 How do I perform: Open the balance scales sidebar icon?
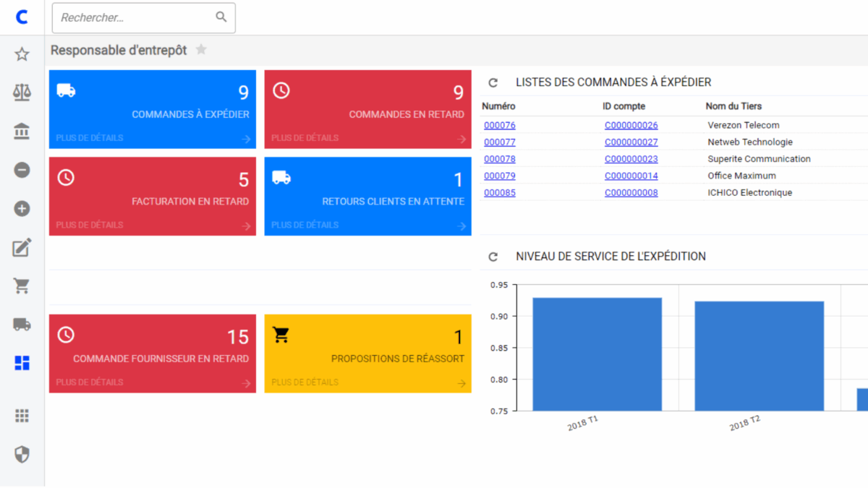22,93
